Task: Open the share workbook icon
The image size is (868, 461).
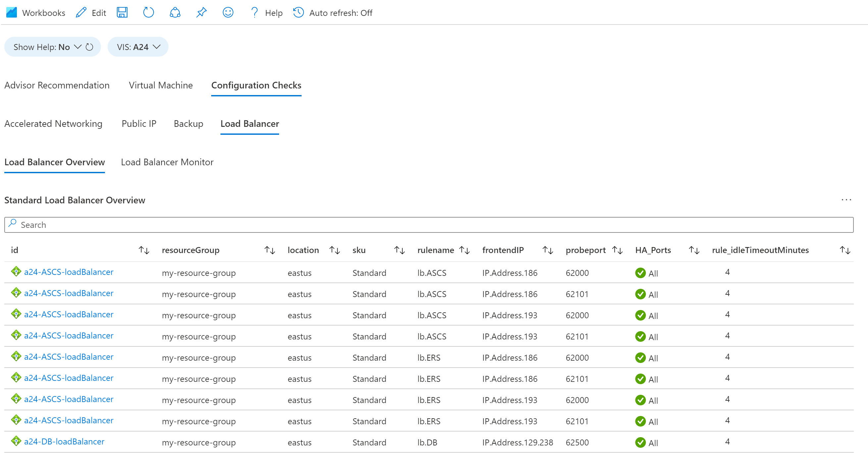Action: click(x=175, y=13)
